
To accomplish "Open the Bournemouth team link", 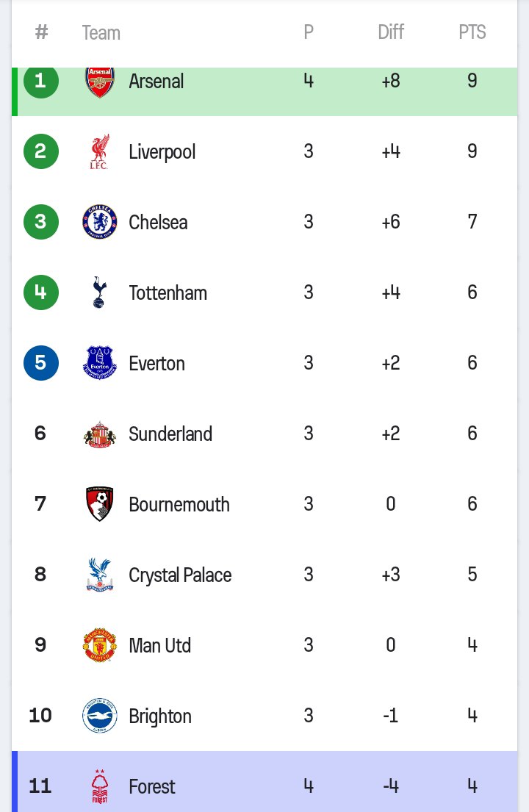I will click(179, 504).
